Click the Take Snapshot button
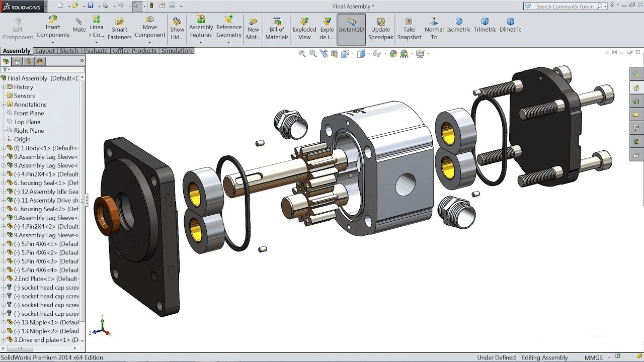The height and width of the screenshot is (362, 644). tap(409, 25)
